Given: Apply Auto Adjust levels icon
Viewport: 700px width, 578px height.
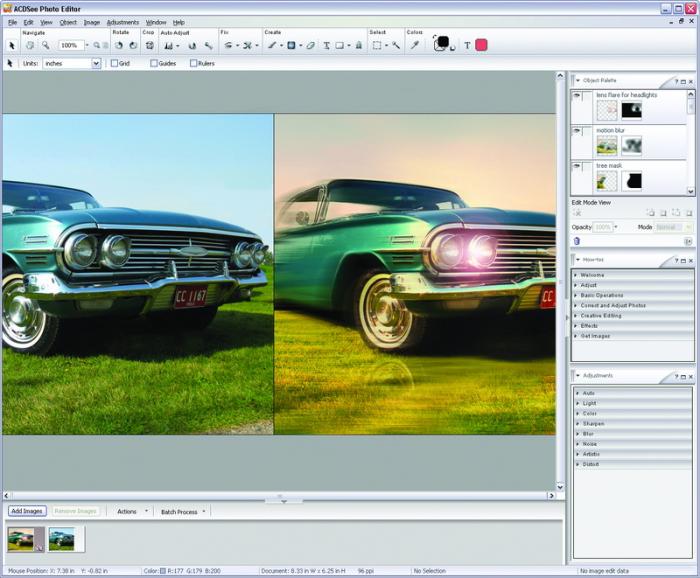Looking at the screenshot, I should point(168,46).
